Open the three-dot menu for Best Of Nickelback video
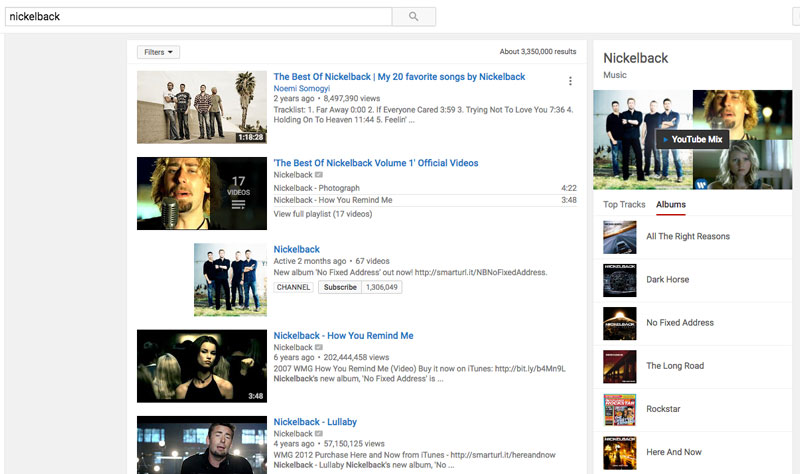800x474 pixels. tap(570, 81)
